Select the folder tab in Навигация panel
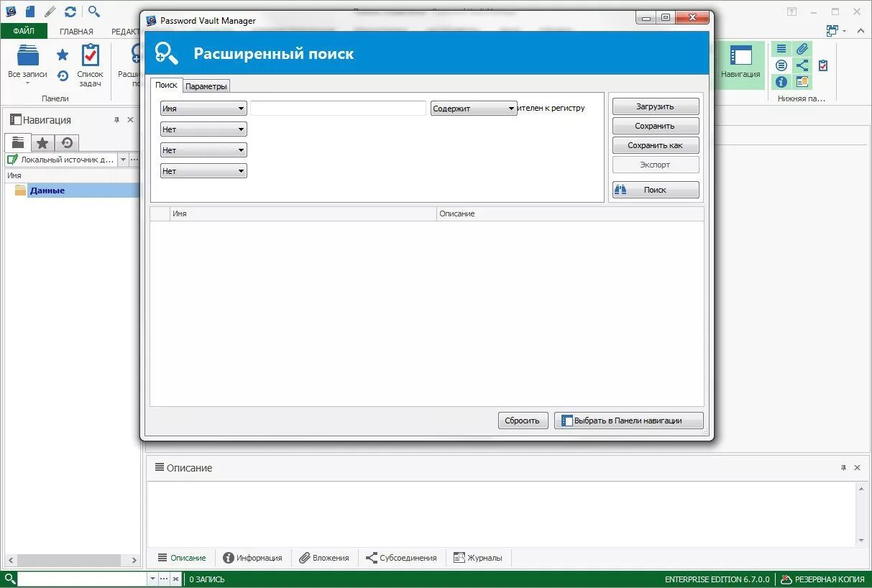The image size is (872, 588). (18, 142)
